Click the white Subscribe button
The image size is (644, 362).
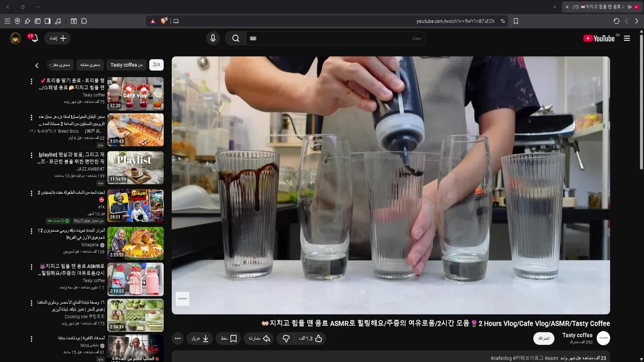544,338
